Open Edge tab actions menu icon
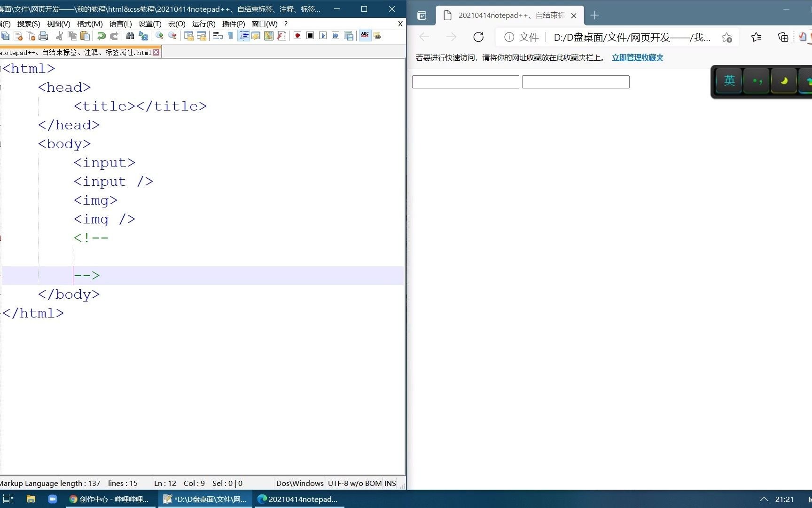 coord(422,16)
